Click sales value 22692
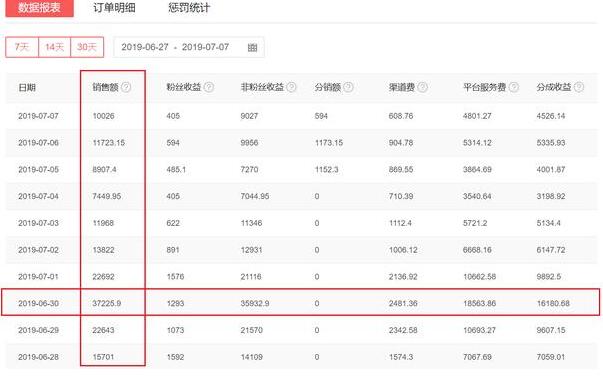Image resolution: width=603 pixels, height=377 pixels. point(103,277)
